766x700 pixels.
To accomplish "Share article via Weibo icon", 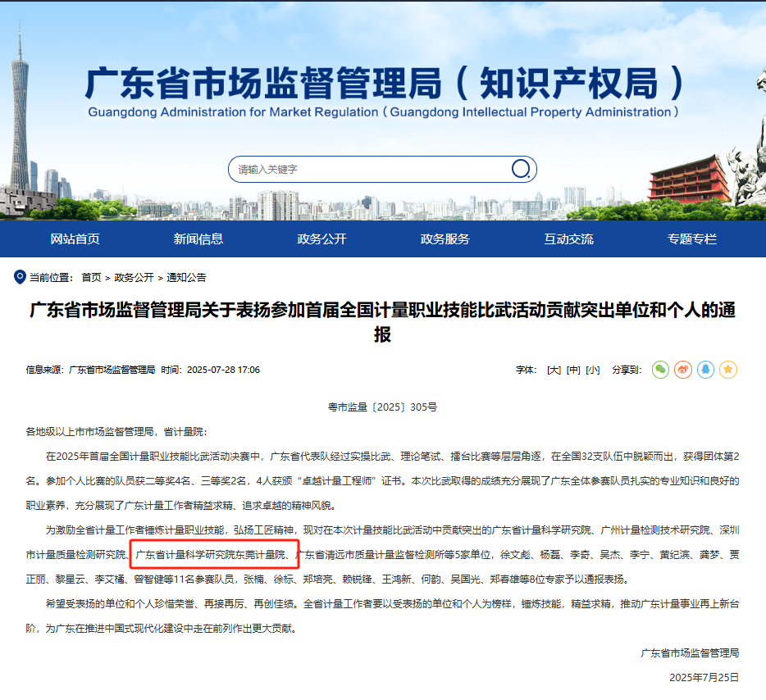I will pyautogui.click(x=683, y=370).
